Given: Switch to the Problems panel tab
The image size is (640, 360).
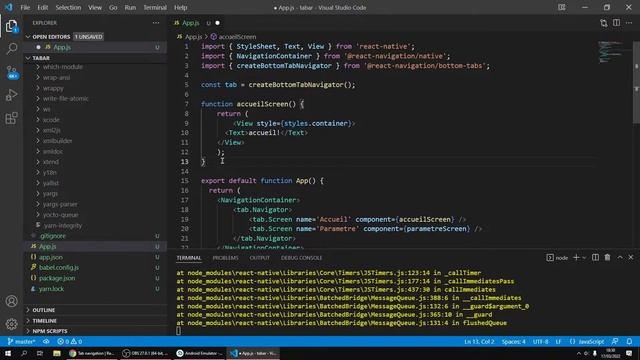Looking at the screenshot, I should coord(225,258).
